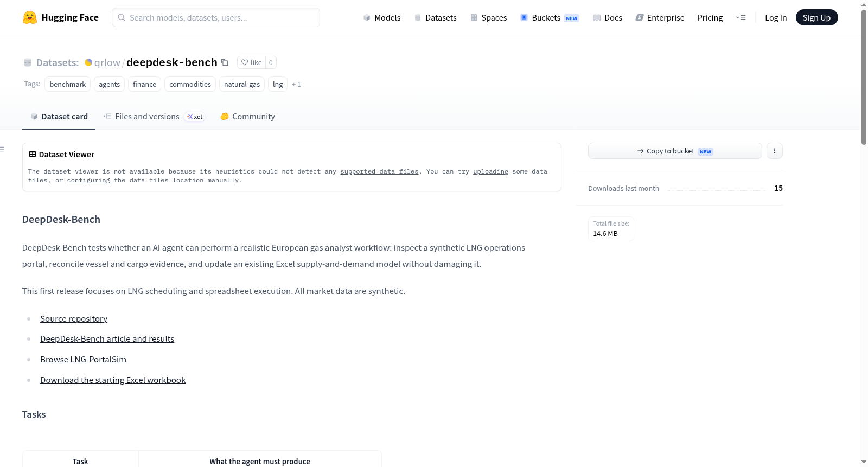Select the benchmark tag

point(68,84)
